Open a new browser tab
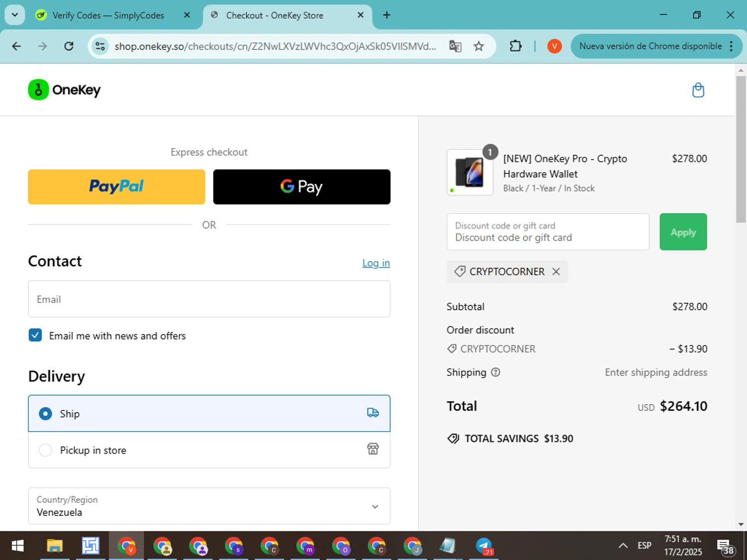Image resolution: width=747 pixels, height=560 pixels. coord(386,15)
